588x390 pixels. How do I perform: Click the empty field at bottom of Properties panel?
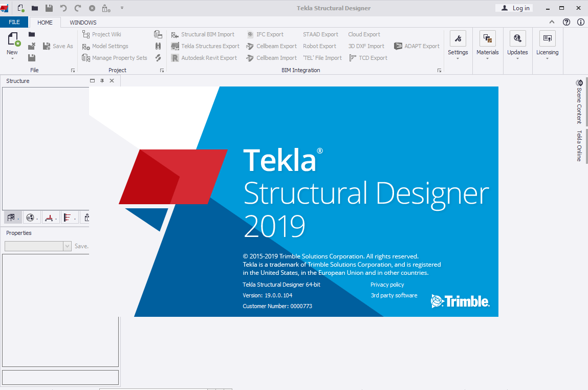tap(60, 377)
